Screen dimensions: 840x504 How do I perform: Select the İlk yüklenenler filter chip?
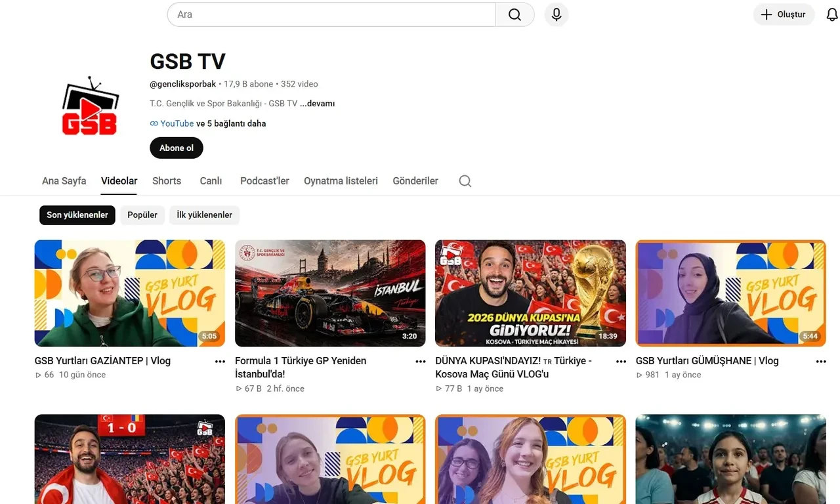pyautogui.click(x=205, y=215)
